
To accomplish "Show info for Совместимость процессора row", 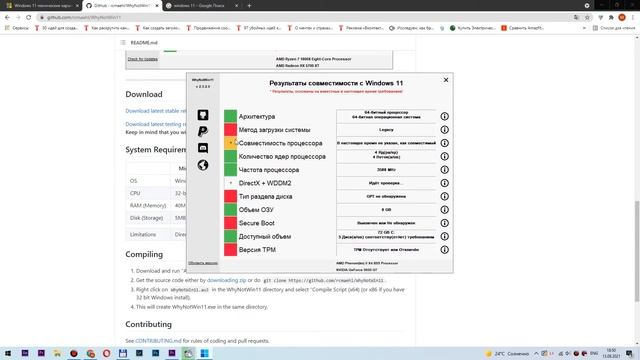I will point(444,143).
